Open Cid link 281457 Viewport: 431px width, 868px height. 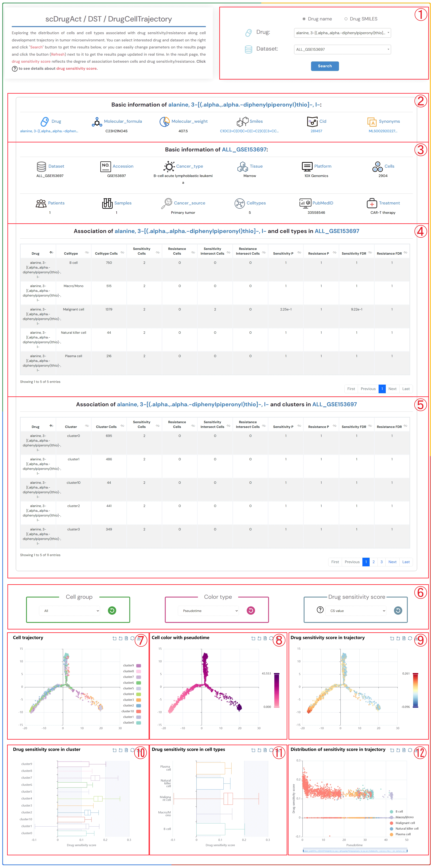[x=316, y=131]
